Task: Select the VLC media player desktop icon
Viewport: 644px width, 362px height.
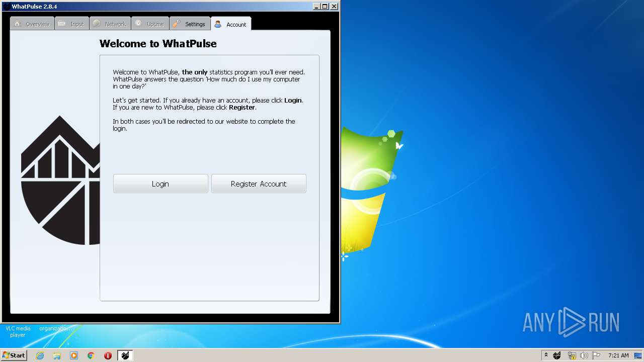Action: pos(18,331)
